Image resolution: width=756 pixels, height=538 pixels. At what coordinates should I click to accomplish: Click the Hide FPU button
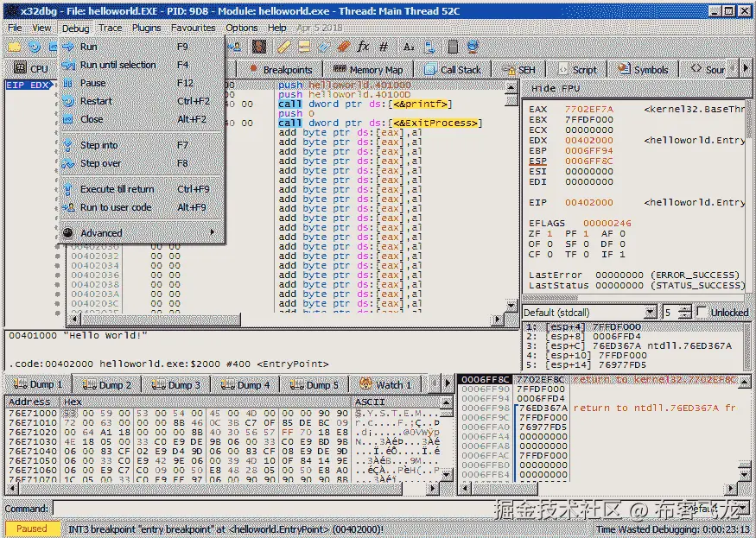[555, 89]
